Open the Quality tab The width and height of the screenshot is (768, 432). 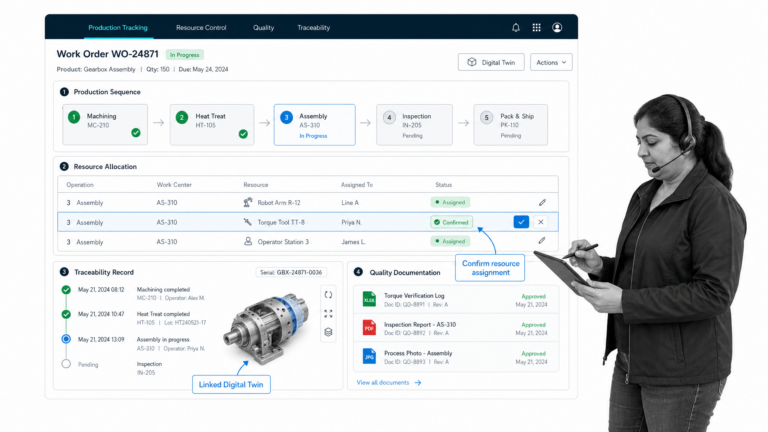(x=264, y=28)
